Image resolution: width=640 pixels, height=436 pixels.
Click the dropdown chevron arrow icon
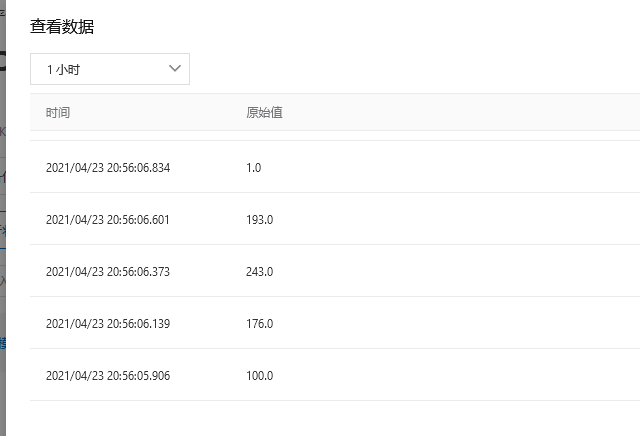175,68
